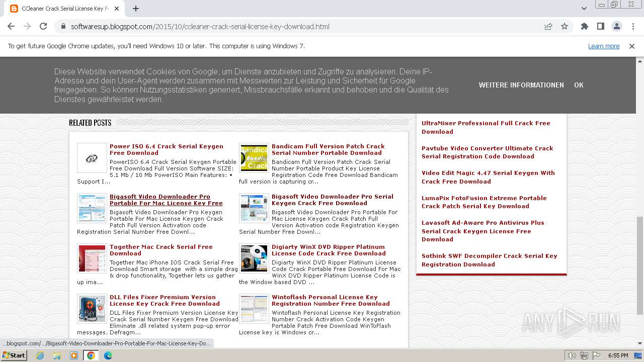Share this page via share icon
This screenshot has width=644, height=362.
548,27
